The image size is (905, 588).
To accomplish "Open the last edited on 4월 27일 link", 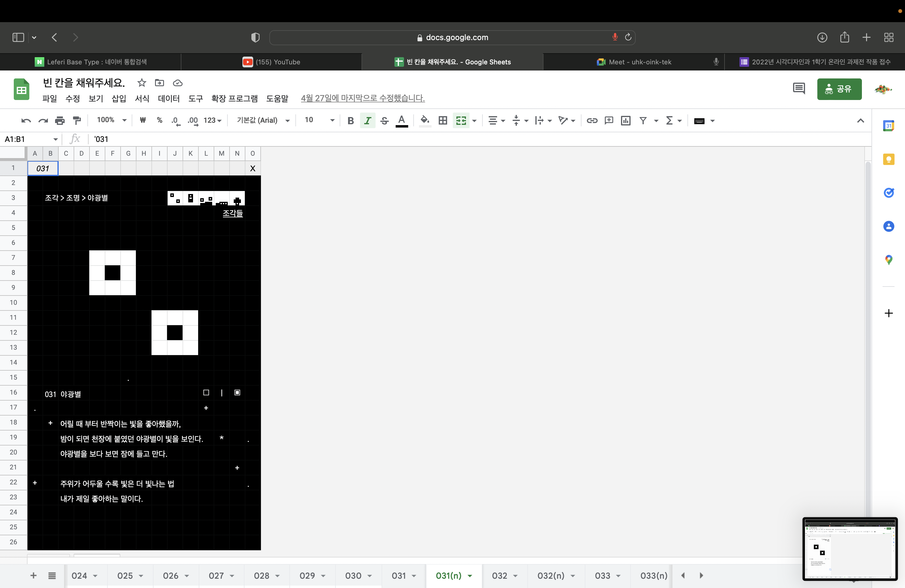I will [x=362, y=98].
